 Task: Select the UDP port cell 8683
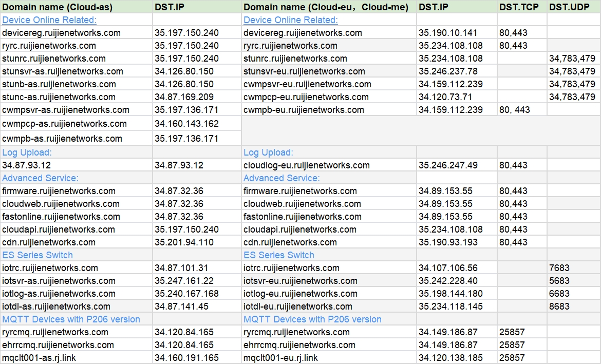[x=559, y=306]
